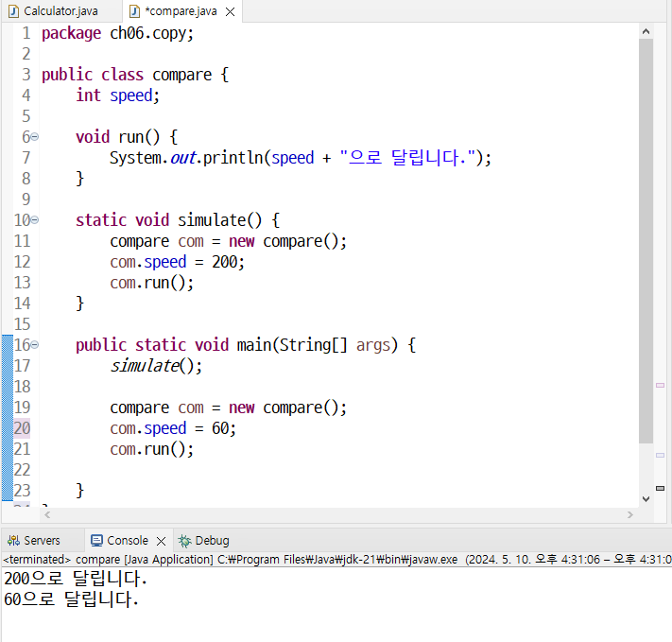This screenshot has width=672, height=642.
Task: Click line number 1 in the gutter
Action: 26,33
